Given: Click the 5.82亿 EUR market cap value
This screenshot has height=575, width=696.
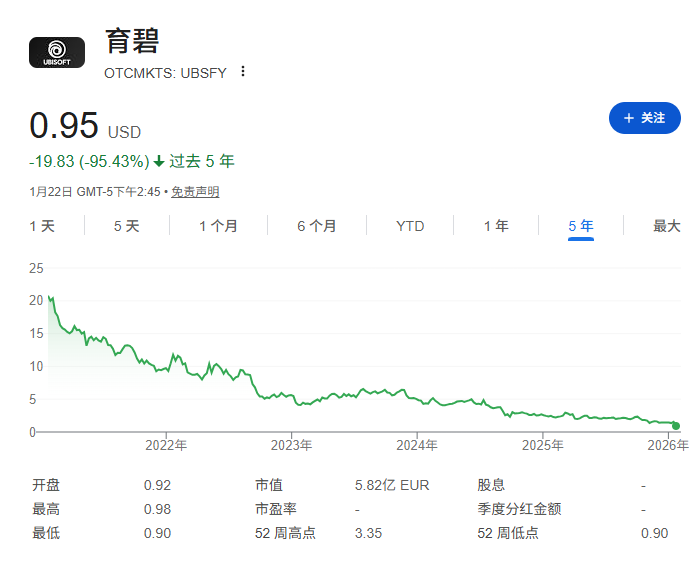Looking at the screenshot, I should 392,485.
